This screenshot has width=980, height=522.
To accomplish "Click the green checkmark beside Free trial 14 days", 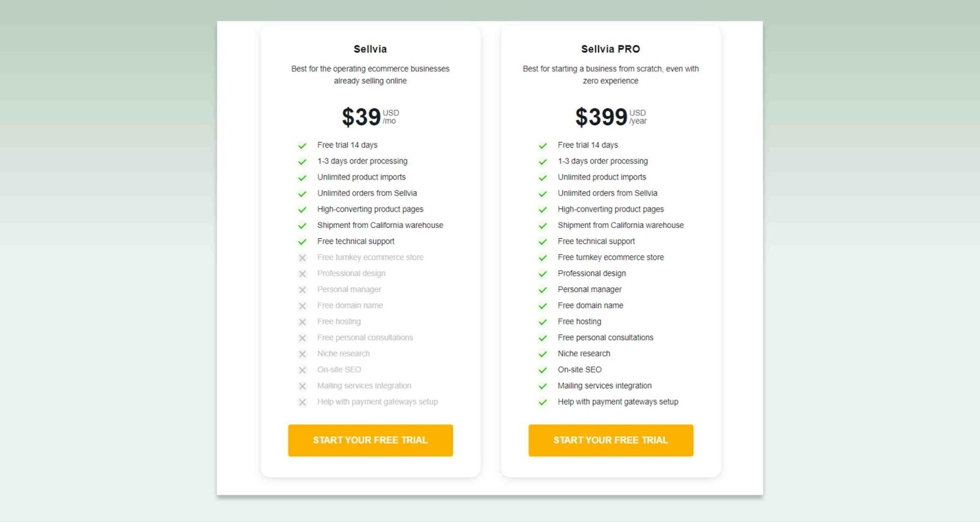I will click(302, 146).
